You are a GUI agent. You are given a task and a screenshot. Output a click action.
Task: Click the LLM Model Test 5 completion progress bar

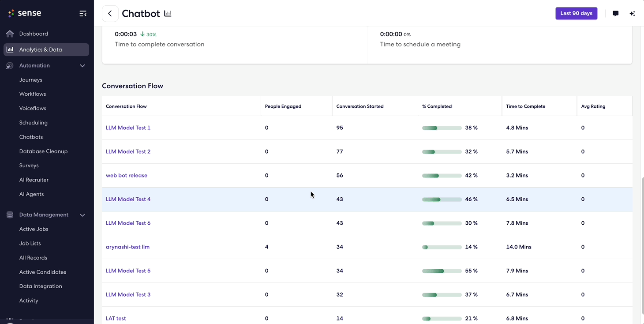point(442,271)
